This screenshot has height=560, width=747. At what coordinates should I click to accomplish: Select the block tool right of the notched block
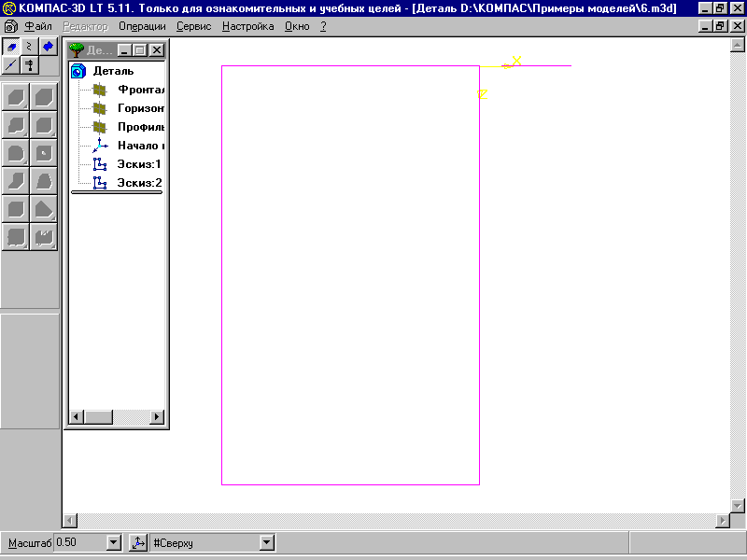point(43,125)
